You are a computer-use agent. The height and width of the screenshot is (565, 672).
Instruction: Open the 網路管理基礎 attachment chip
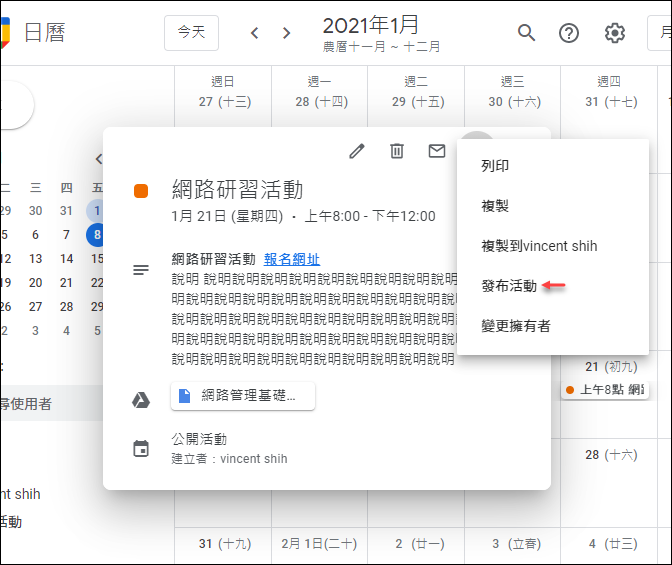(x=243, y=396)
